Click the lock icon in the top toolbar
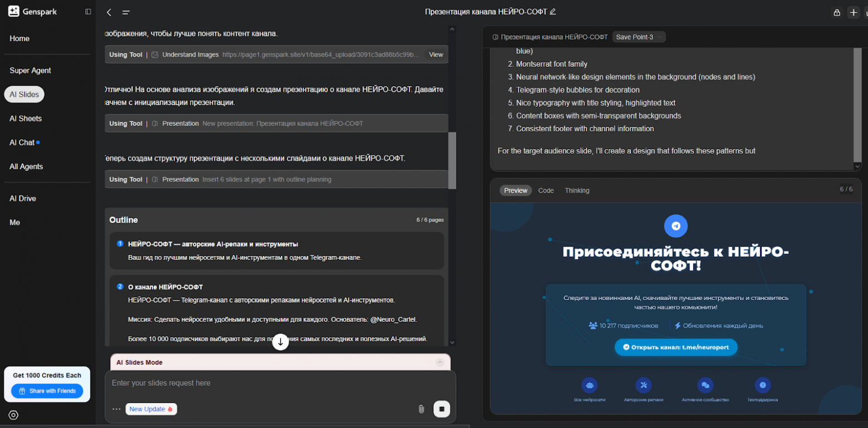 [836, 11]
